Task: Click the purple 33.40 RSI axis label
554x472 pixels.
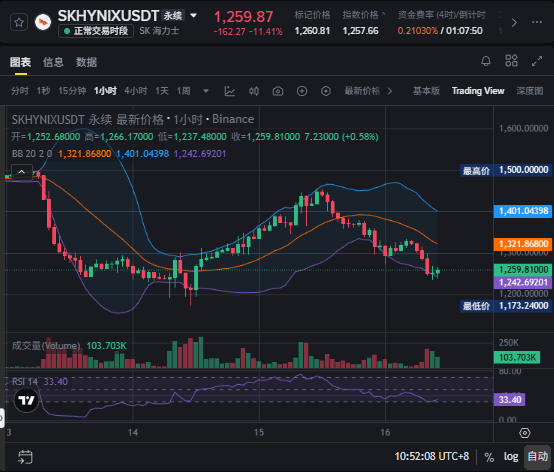Action: pyautogui.click(x=509, y=400)
